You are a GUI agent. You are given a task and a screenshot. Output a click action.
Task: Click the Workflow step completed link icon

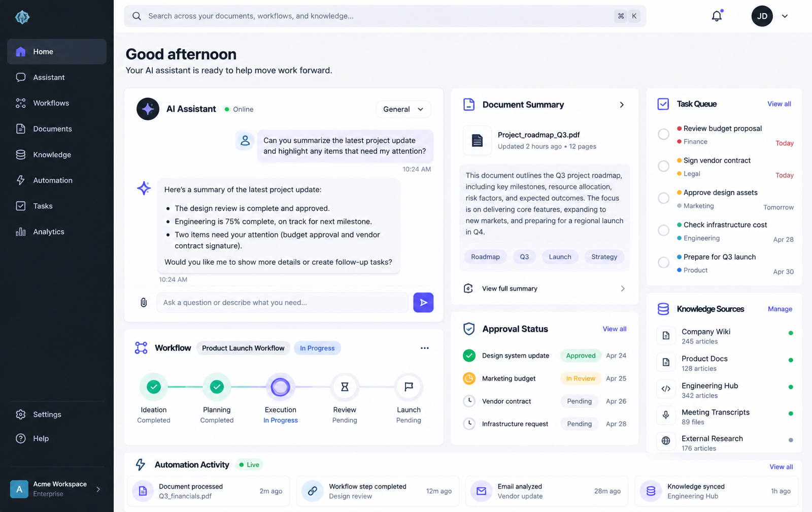(313, 491)
